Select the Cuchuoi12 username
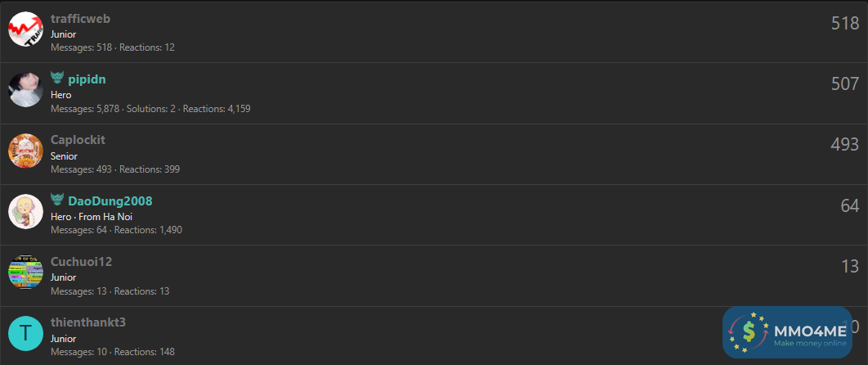This screenshot has width=868, height=365. tap(81, 262)
